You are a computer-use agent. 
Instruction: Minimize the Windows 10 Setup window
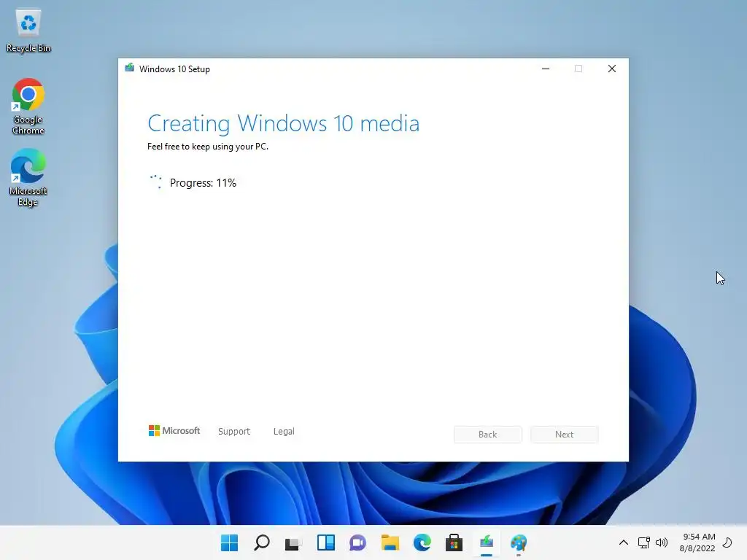coord(546,69)
